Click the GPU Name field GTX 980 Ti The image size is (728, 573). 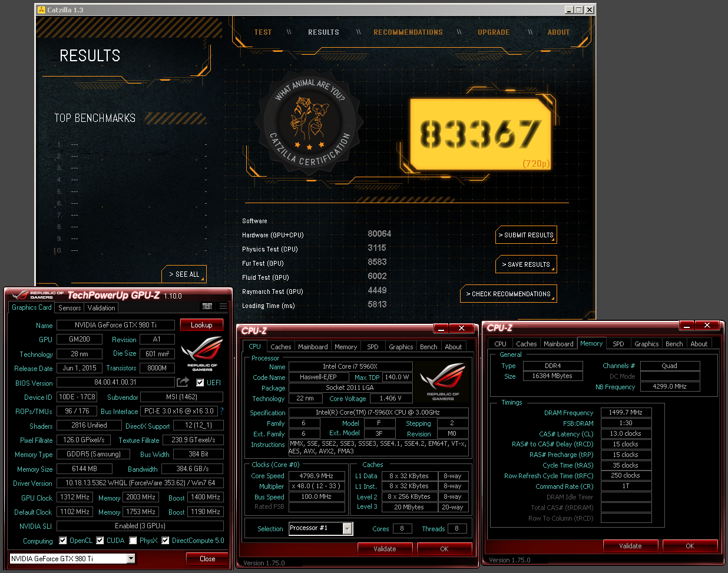[x=115, y=325]
